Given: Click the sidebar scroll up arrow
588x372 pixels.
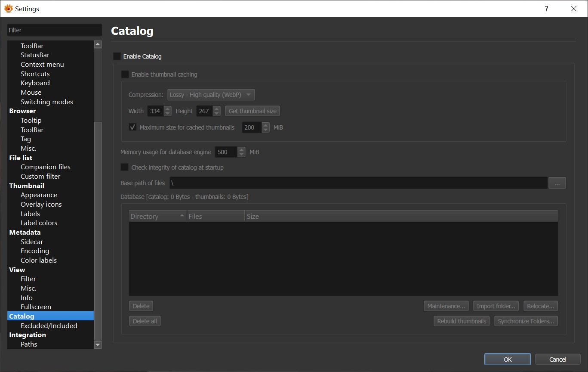Looking at the screenshot, I should coord(98,44).
